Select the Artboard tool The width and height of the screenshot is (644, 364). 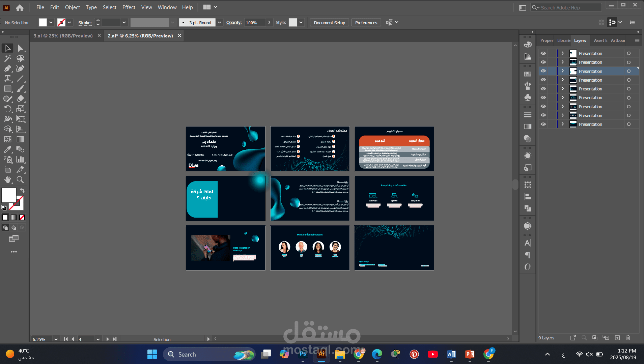tap(7, 170)
